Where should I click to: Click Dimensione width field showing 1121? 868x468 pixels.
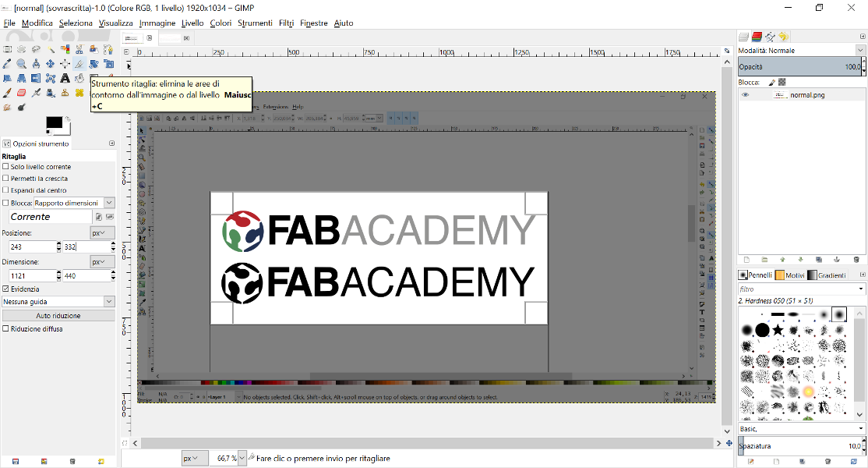[x=32, y=275]
